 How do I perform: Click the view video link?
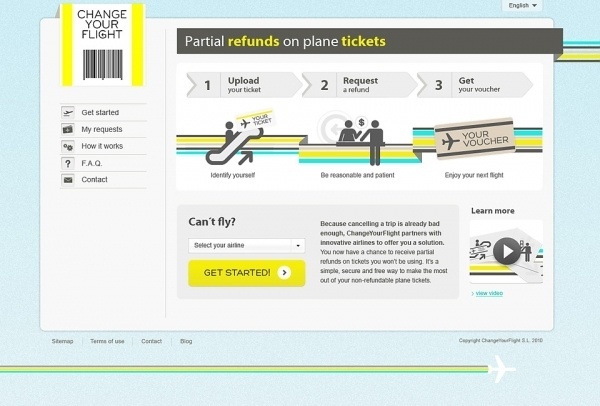[489, 293]
